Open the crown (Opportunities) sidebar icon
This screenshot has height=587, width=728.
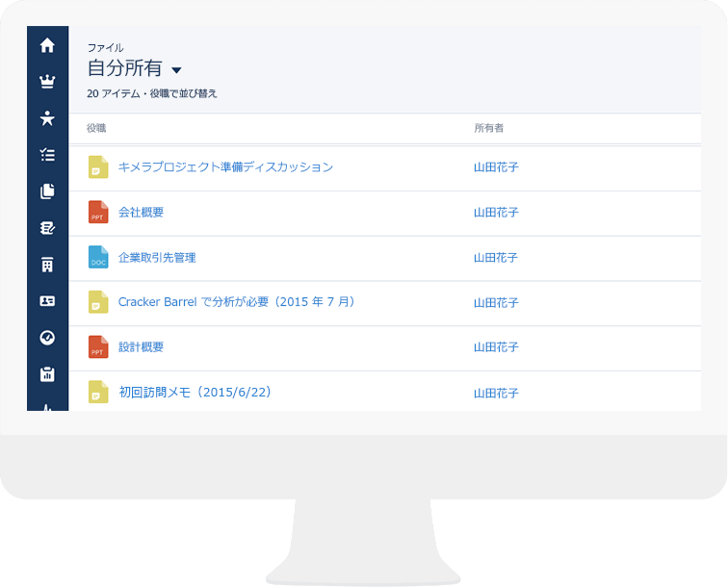pos(47,82)
